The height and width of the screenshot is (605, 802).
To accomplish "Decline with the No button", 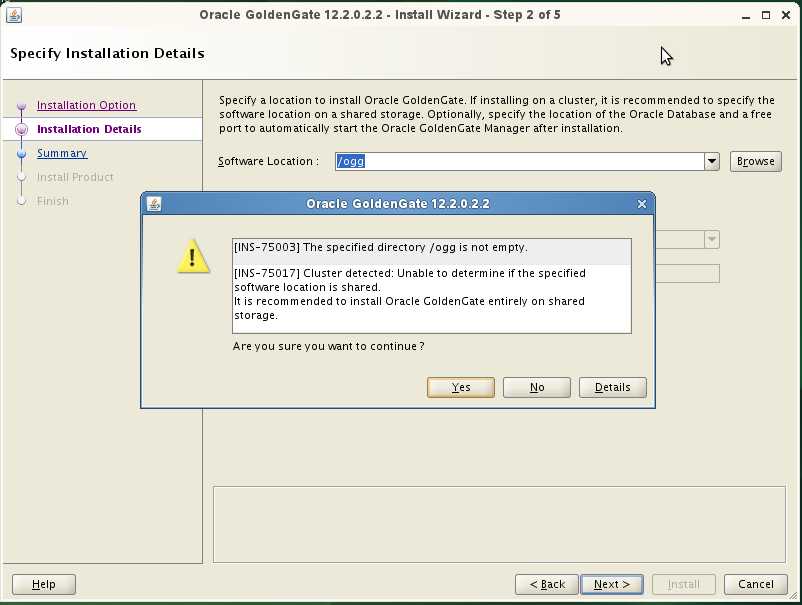I will (537, 387).
